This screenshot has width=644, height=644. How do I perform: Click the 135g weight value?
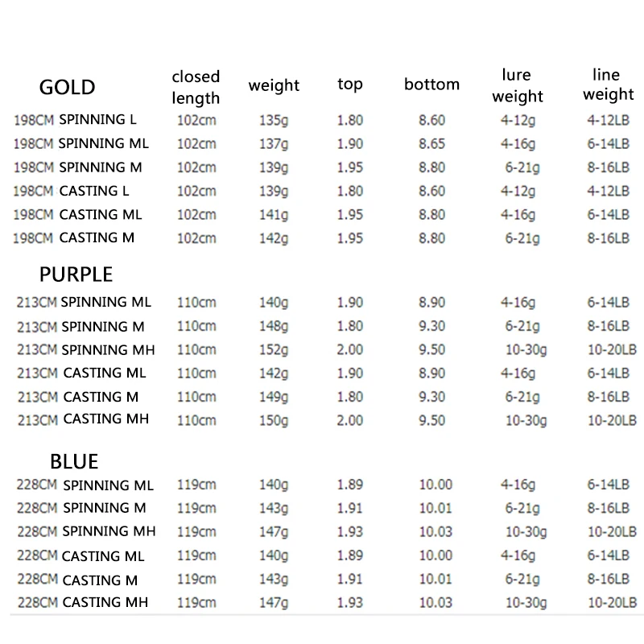[x=274, y=121]
